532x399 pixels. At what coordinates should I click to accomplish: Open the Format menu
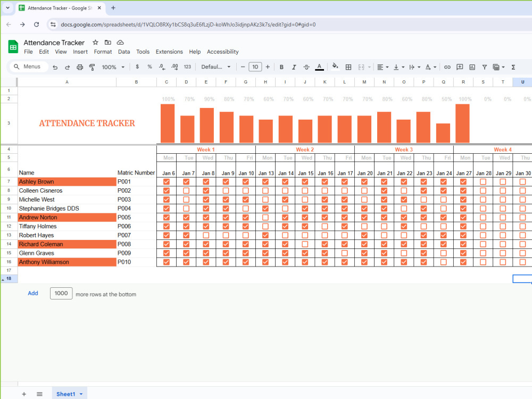pyautogui.click(x=103, y=52)
